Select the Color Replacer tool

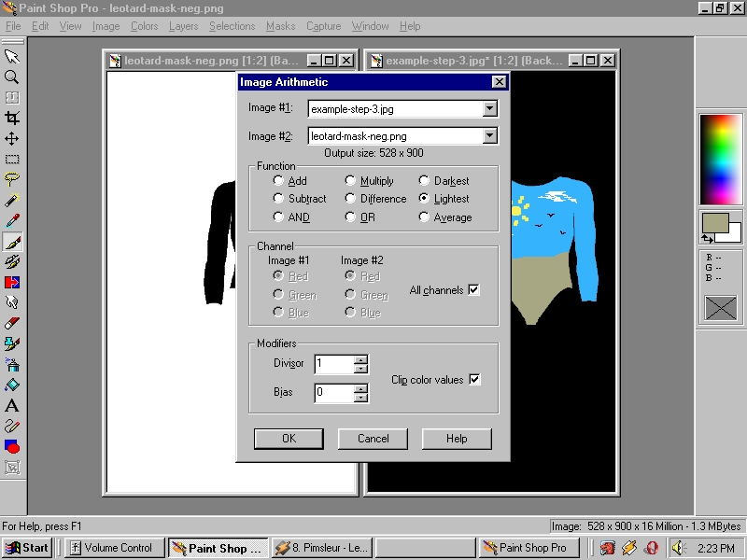pos(12,283)
